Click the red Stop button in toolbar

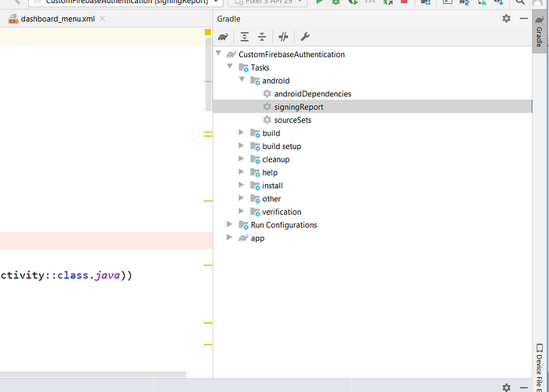pos(404,2)
